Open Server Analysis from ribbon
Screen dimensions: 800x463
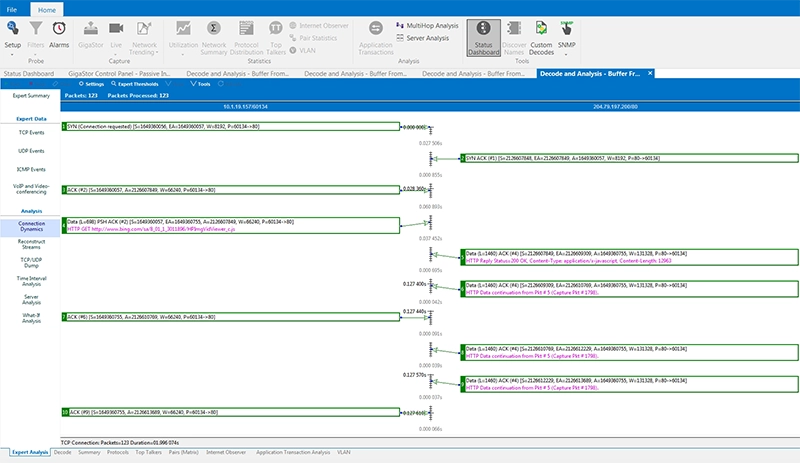point(428,37)
